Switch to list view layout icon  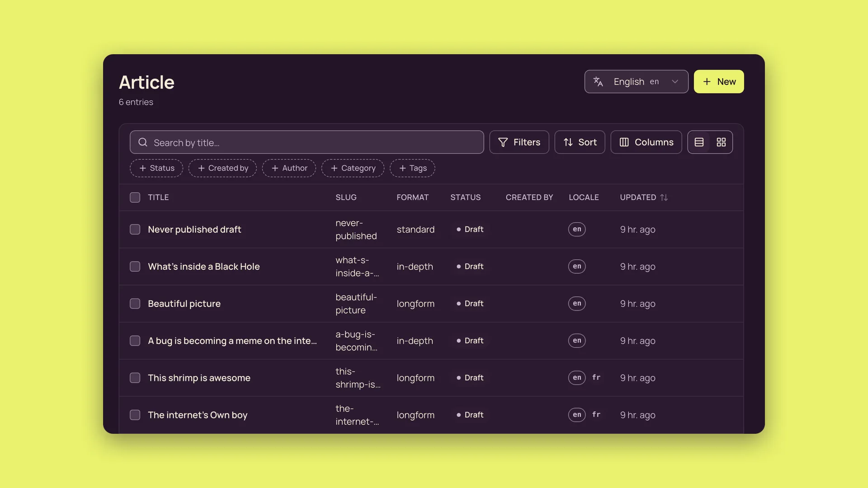click(x=699, y=142)
